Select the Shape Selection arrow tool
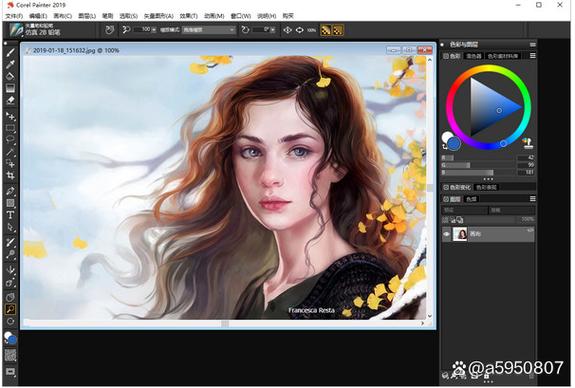Viewport: 575px width, 388px height. (x=10, y=227)
